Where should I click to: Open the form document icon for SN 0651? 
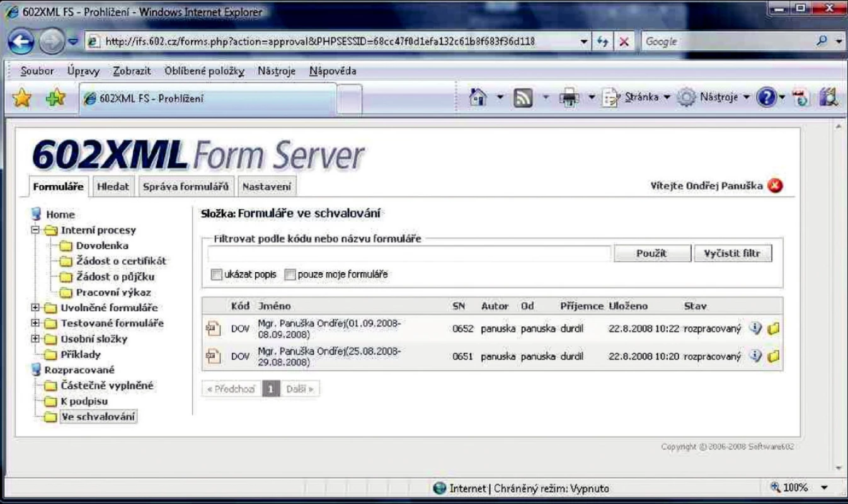click(x=213, y=356)
